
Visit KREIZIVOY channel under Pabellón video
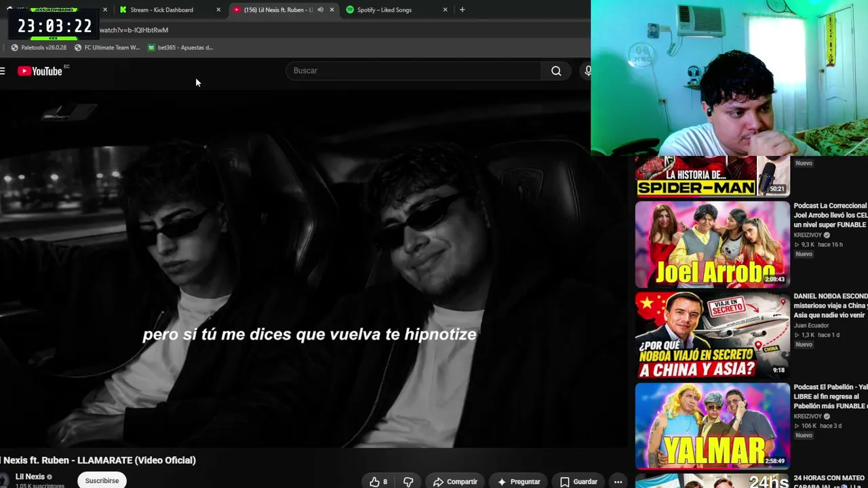[808, 416]
